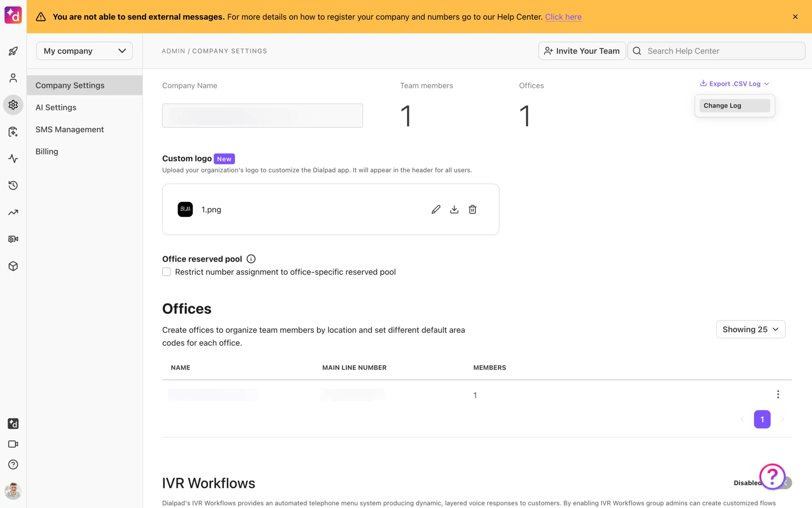Go to SMS Management section

(x=69, y=130)
